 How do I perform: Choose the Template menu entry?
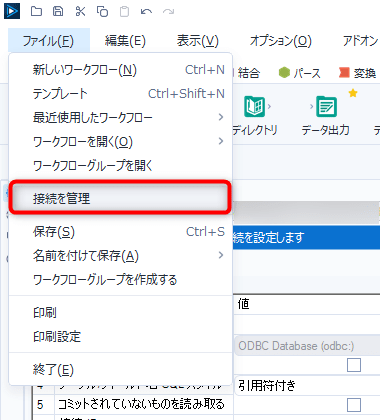120,94
